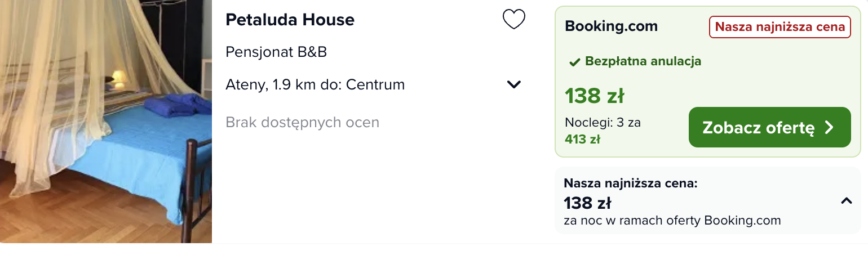This screenshot has height=260, width=868.
Task: Click the black 138 zł lowest price
Action: [x=588, y=203]
